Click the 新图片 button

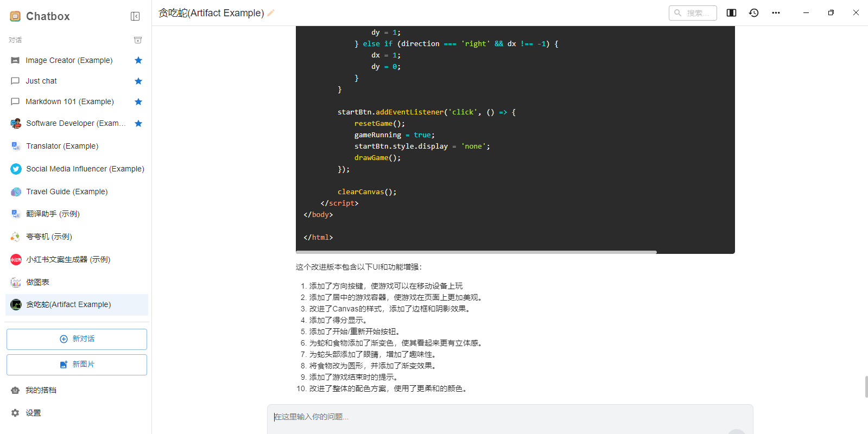77,365
